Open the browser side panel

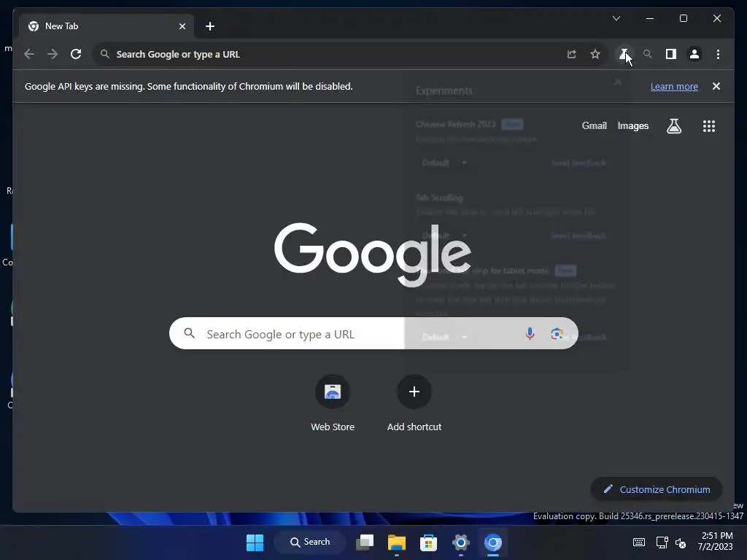tap(671, 54)
